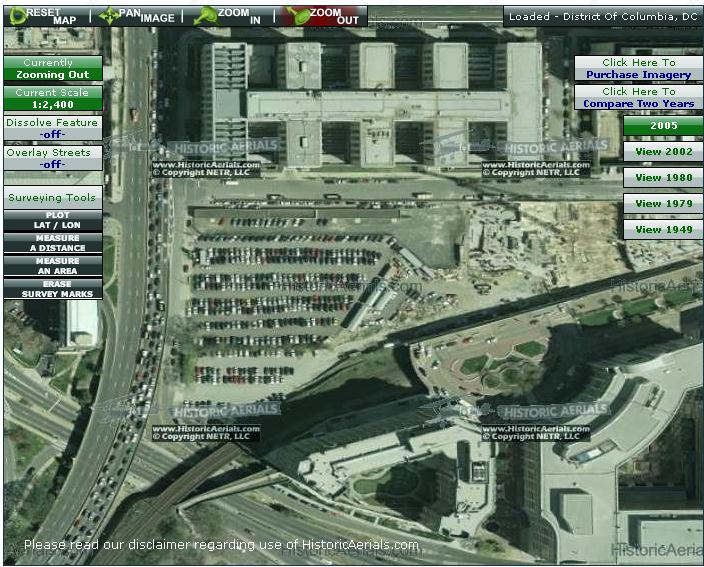Click the Reset Map tool icon
This screenshot has width=704, height=567.
[x=17, y=15]
